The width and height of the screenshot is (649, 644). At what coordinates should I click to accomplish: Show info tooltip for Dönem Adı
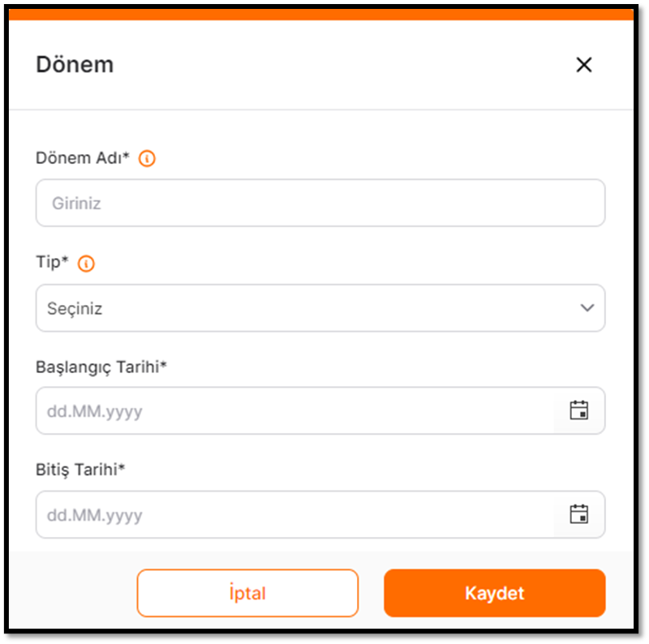click(147, 158)
